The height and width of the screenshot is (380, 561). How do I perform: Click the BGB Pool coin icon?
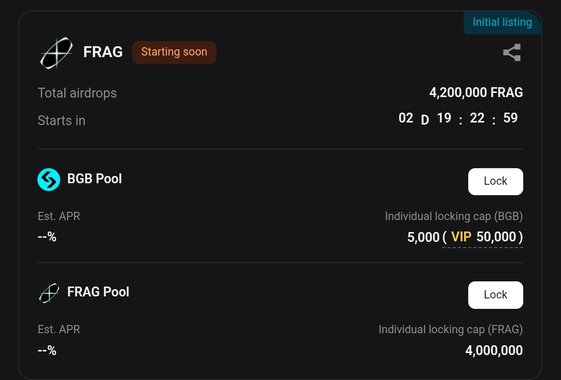(x=49, y=179)
